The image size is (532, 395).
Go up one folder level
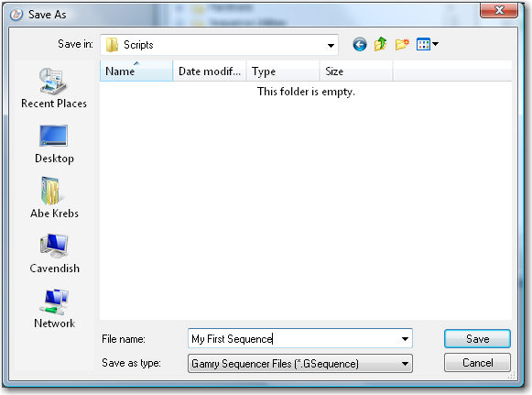pyautogui.click(x=380, y=44)
